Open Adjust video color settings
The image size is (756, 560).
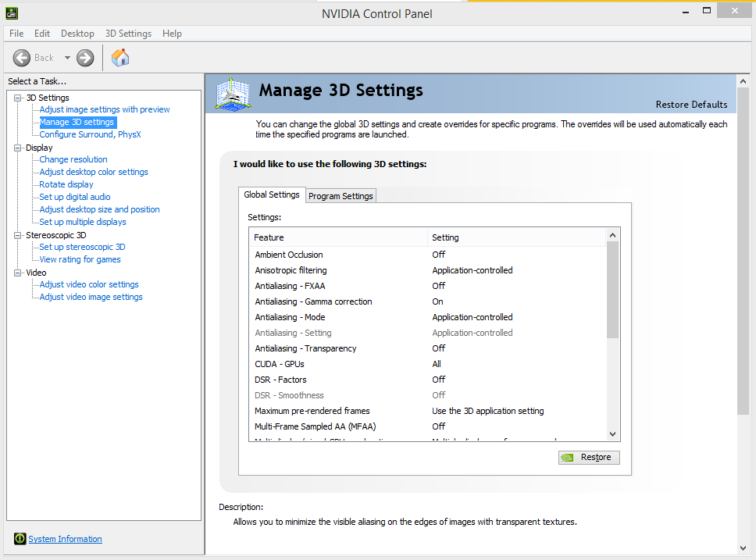click(89, 284)
